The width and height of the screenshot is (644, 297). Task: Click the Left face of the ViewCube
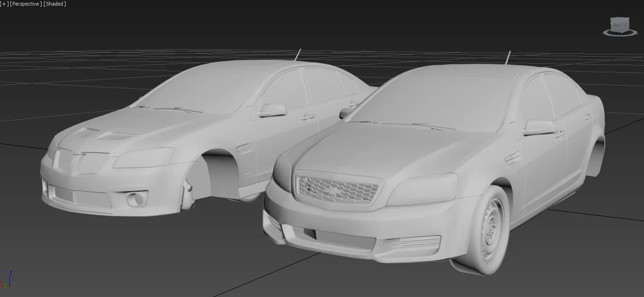[627, 25]
